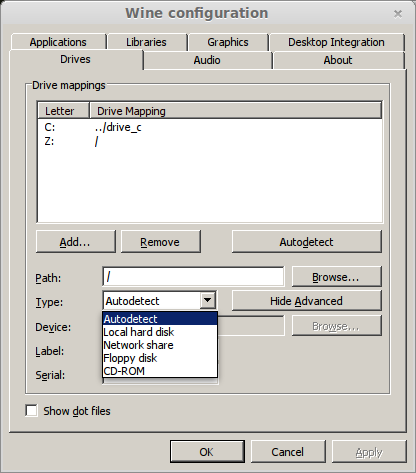Toggle Show dot files checkbox
The height and width of the screenshot is (473, 416).
click(x=31, y=411)
